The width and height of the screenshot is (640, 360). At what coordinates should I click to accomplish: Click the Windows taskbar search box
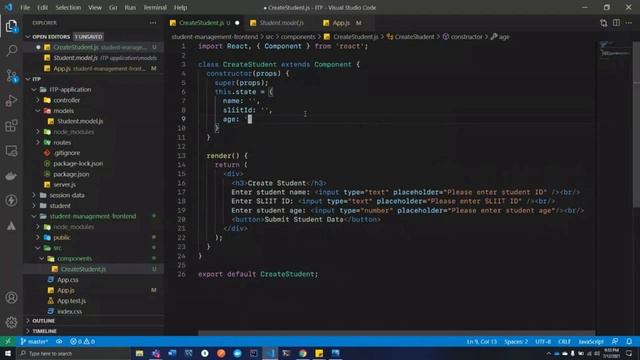73,353
